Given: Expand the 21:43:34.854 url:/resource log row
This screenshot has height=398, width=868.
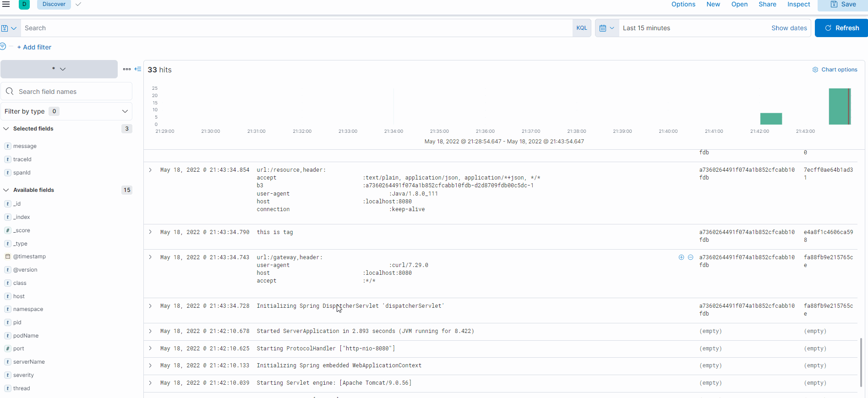Looking at the screenshot, I should click(x=150, y=170).
